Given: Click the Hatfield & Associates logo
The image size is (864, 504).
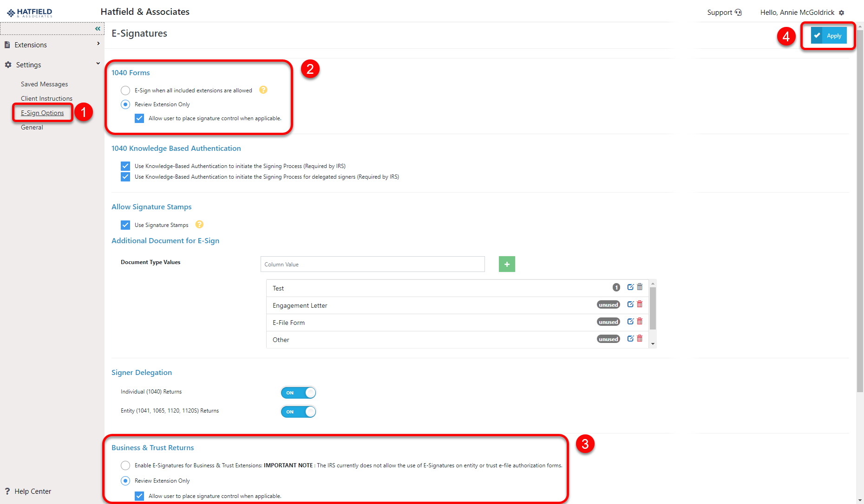Looking at the screenshot, I should (29, 12).
